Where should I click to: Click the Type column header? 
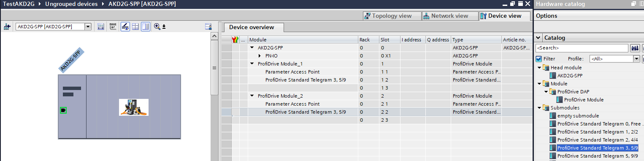476,40
